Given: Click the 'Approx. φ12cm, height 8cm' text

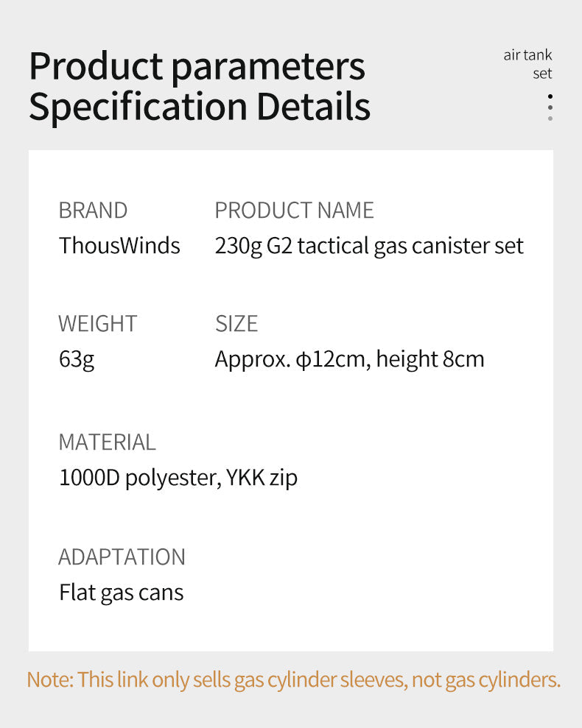Looking at the screenshot, I should (350, 359).
